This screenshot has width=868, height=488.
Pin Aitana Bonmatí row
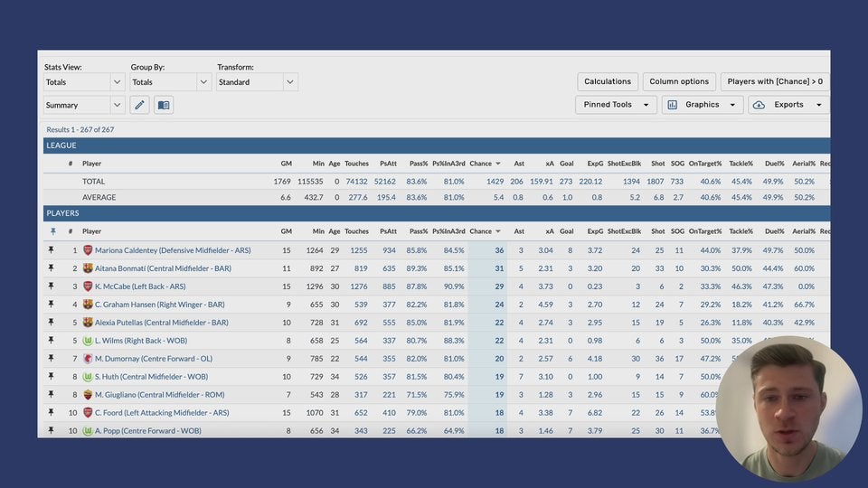[x=52, y=268]
